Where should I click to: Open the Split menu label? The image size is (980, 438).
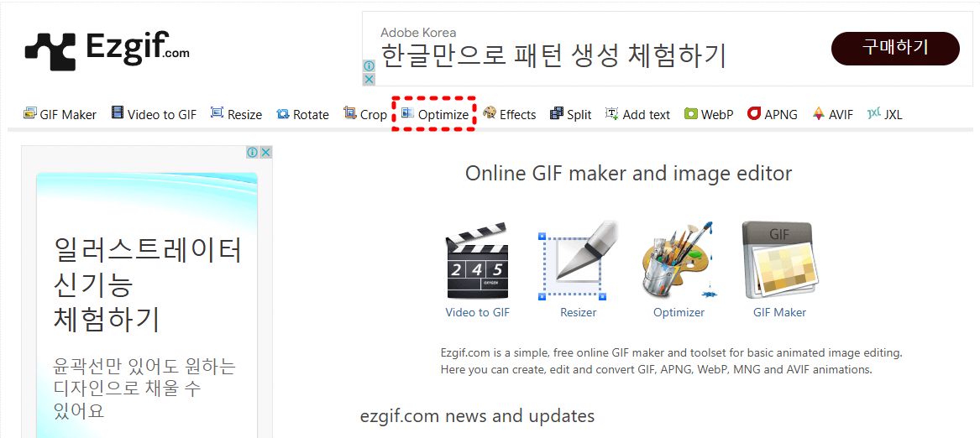pyautogui.click(x=579, y=115)
